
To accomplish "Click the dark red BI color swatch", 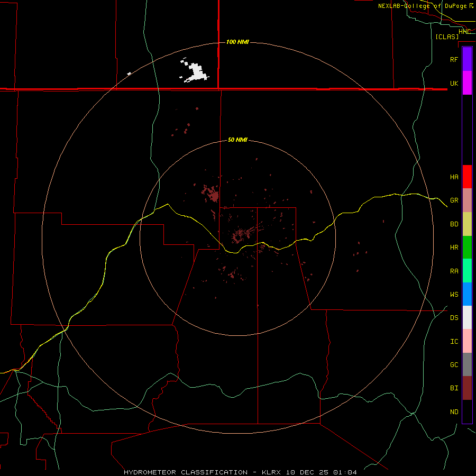I will coord(467,388).
